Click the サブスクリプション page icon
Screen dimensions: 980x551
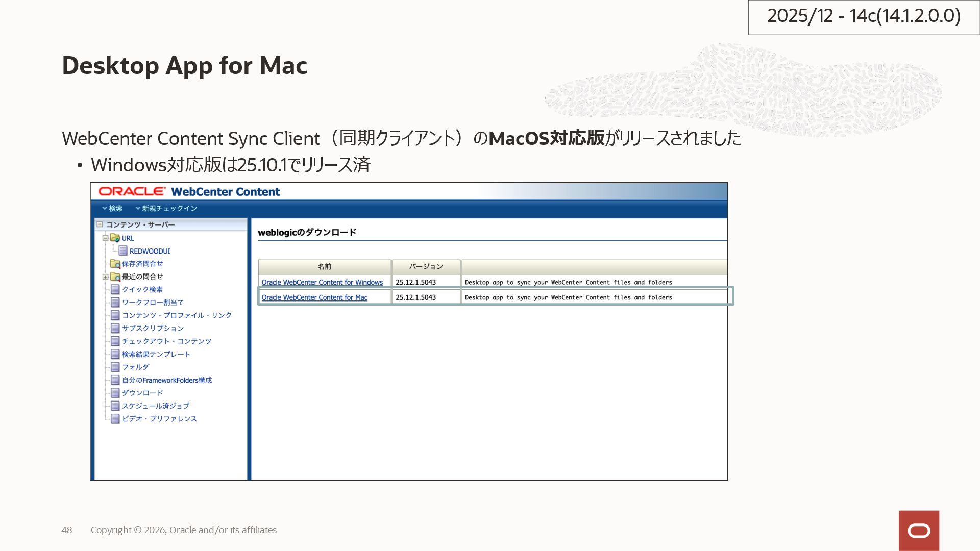115,328
